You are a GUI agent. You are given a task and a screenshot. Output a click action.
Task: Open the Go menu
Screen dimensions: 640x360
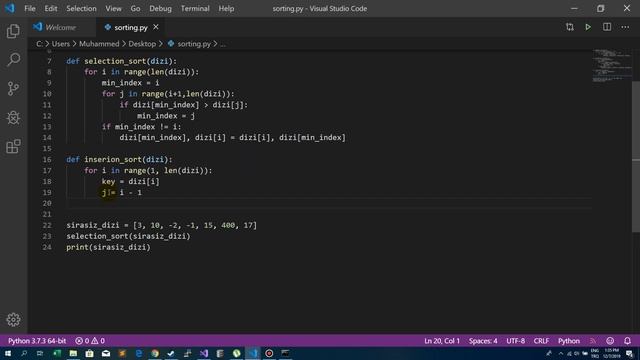click(x=136, y=8)
